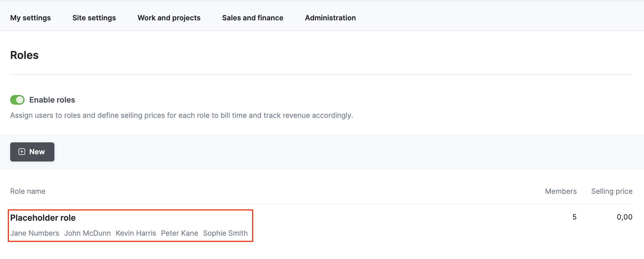Click the Role name column header
The width and height of the screenshot is (644, 259).
(x=28, y=191)
